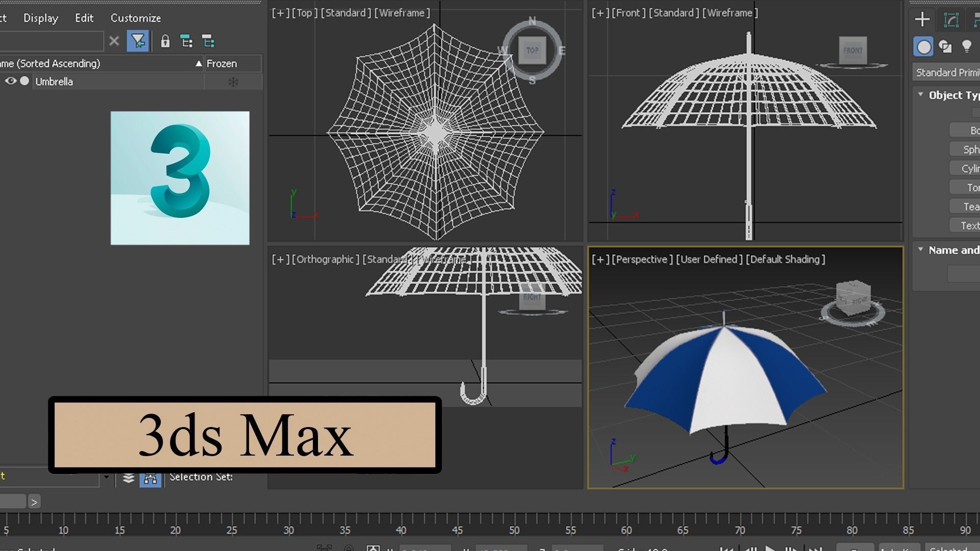Jump to frame 50 on the timeline
Image resolution: width=980 pixels, height=551 pixels.
pyautogui.click(x=514, y=531)
